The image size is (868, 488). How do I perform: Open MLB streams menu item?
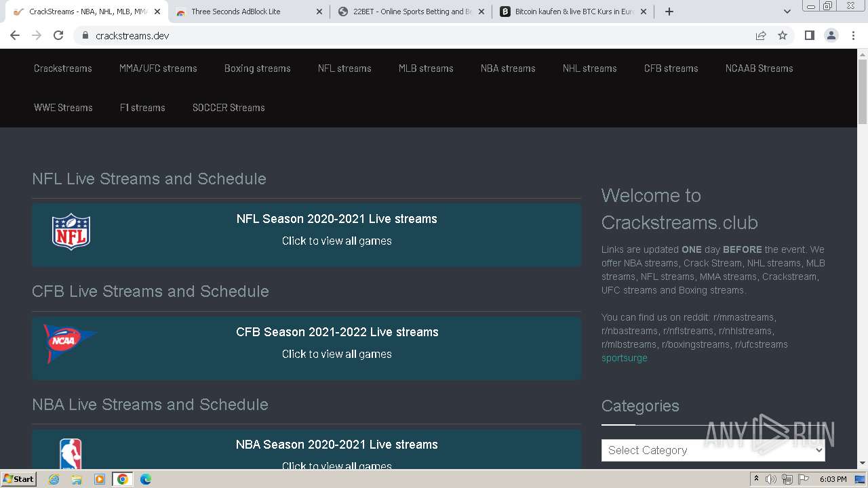click(426, 68)
